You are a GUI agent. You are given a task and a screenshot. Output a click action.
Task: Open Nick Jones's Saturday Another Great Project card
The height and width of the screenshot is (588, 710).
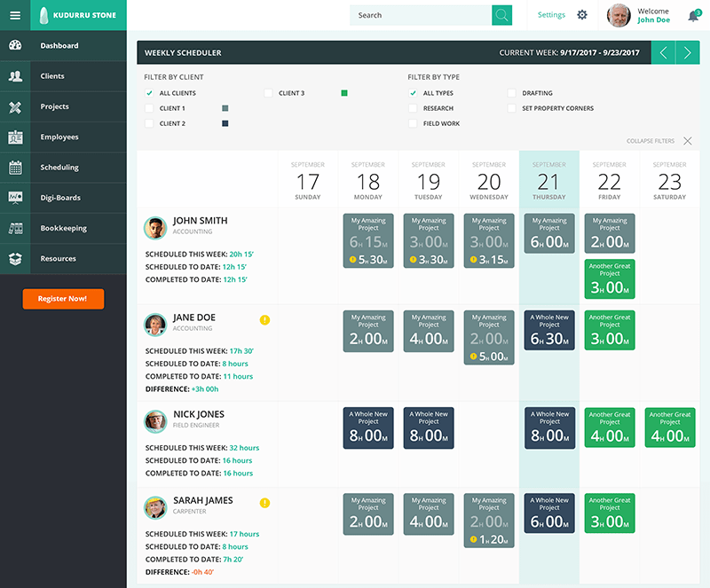click(x=670, y=427)
